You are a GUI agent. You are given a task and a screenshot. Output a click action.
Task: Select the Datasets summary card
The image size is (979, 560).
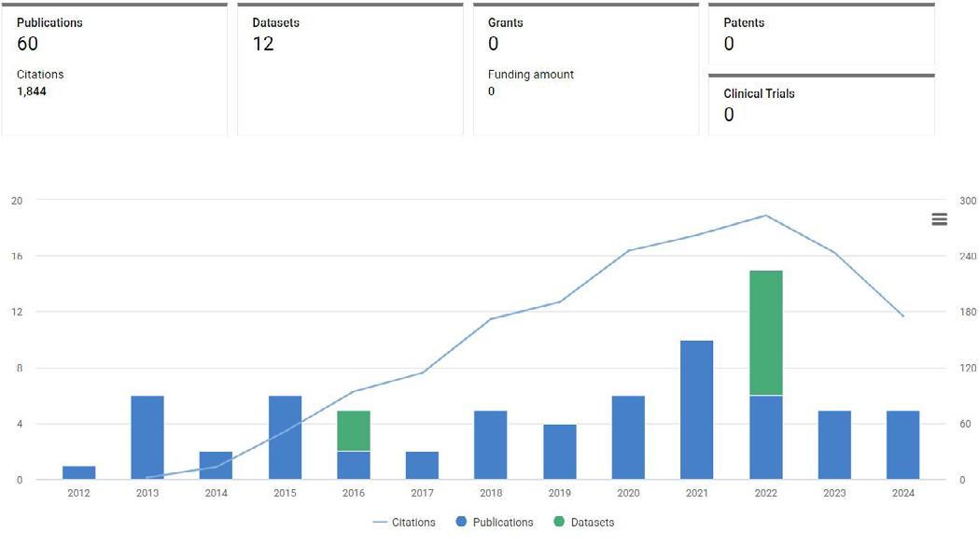pos(350,69)
